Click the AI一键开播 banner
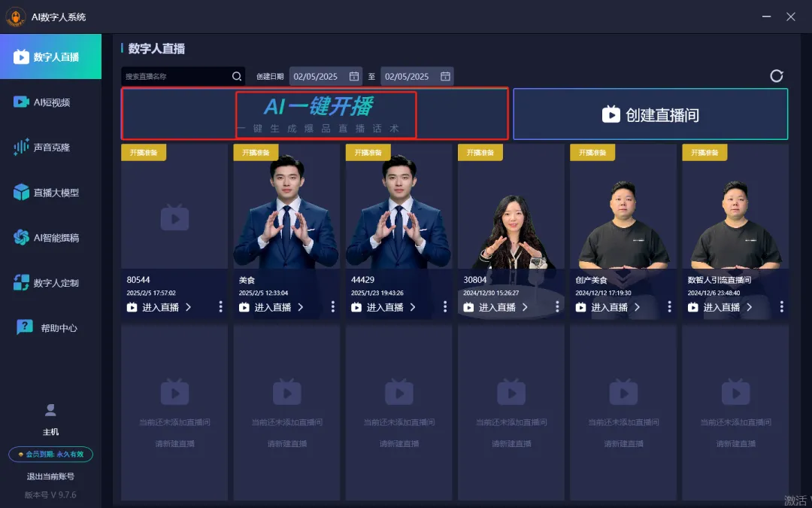Viewport: 812px width, 508px height. (315, 114)
